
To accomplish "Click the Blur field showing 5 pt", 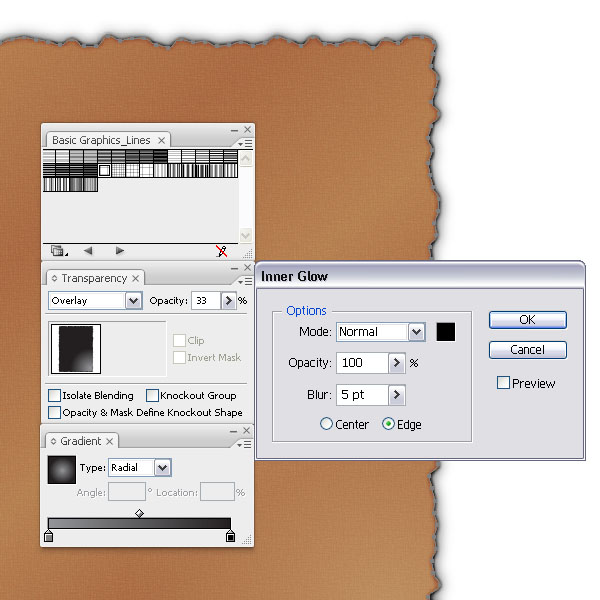I will coord(362,395).
